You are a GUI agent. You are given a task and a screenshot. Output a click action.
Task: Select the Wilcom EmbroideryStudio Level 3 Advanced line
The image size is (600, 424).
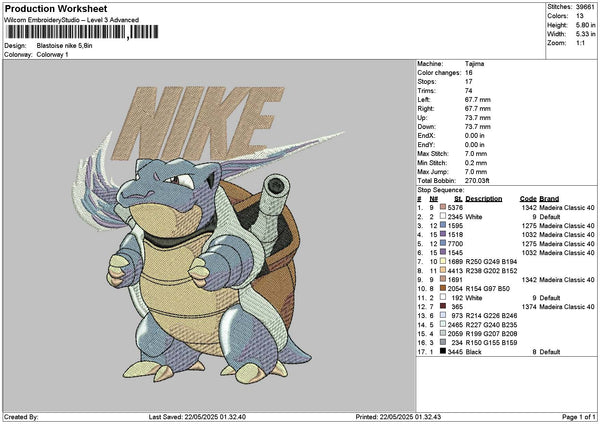click(x=72, y=20)
